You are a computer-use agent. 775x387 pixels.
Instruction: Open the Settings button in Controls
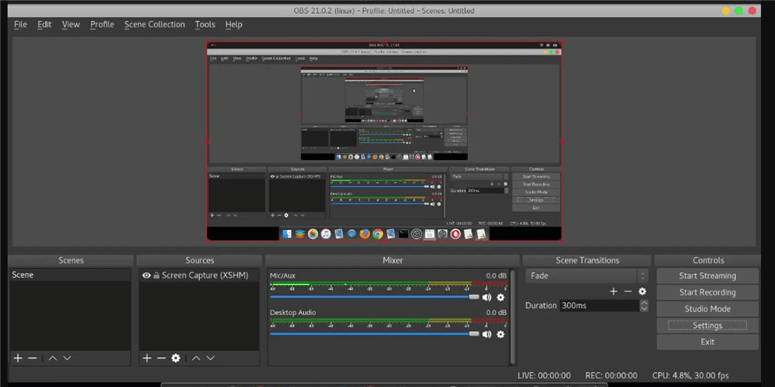(707, 325)
